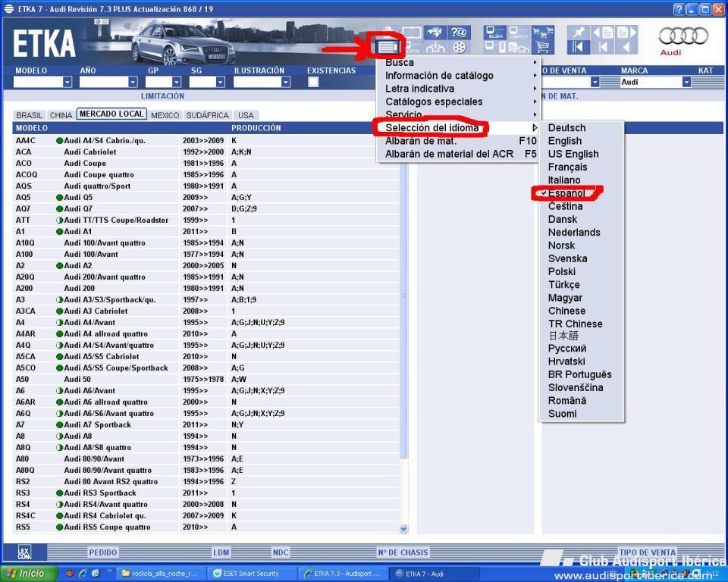Click the single left arrow icon
The width and height of the screenshot is (728, 582).
627,47
